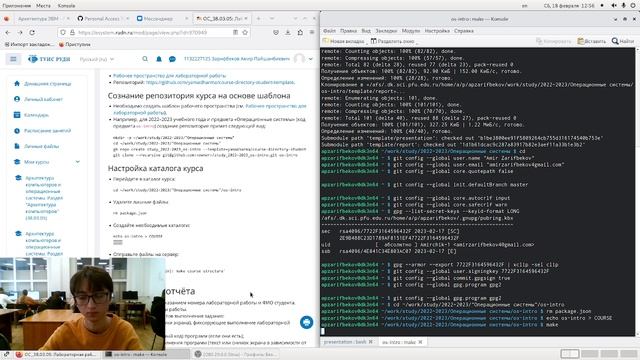Open Рабочее пространство для лабораторной работы link
This screenshot has height=360, width=640.
169,76
